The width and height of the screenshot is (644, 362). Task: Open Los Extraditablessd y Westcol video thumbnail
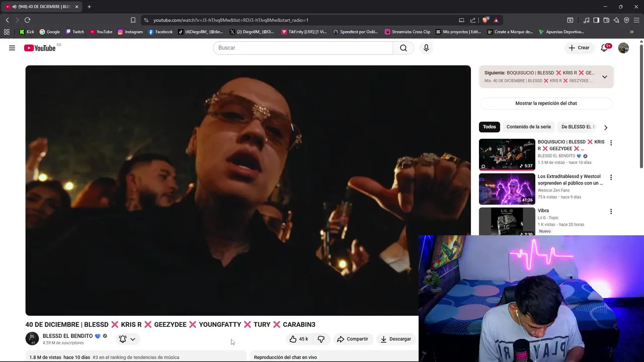point(507,189)
